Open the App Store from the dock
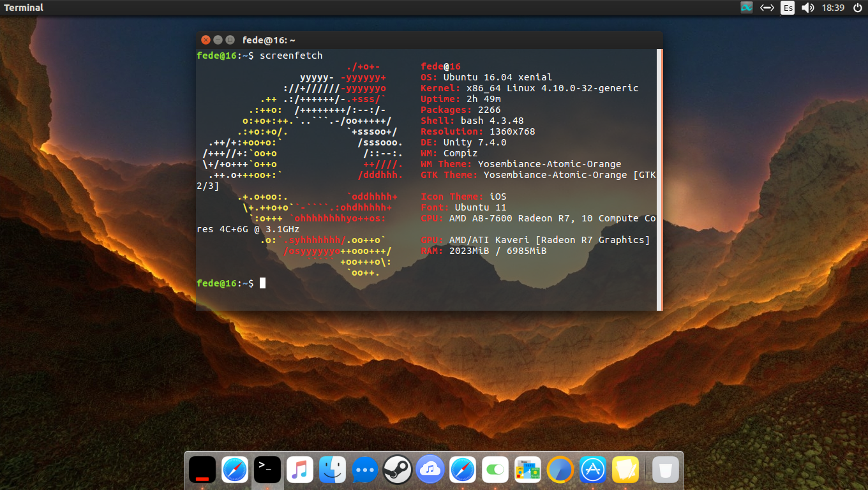The height and width of the screenshot is (490, 868). coord(593,470)
